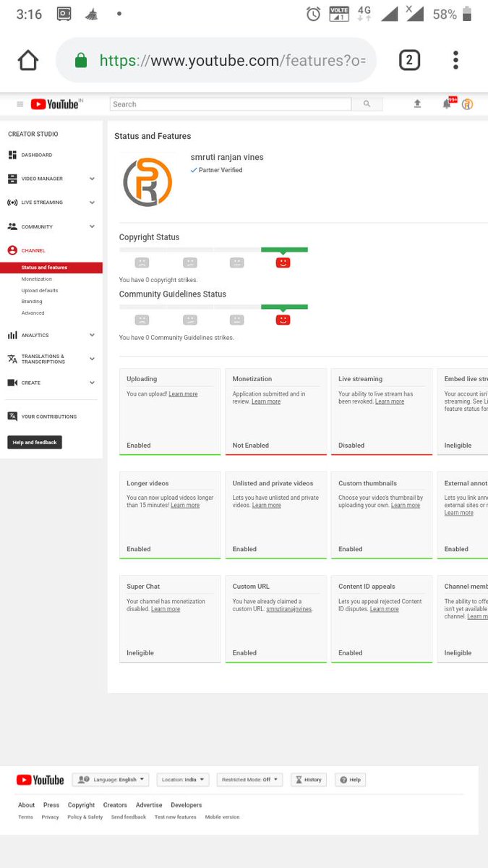Screen dimensions: 488x868
Task: Click Learn more in Unlisted and private videos card
Action: [x=266, y=505]
